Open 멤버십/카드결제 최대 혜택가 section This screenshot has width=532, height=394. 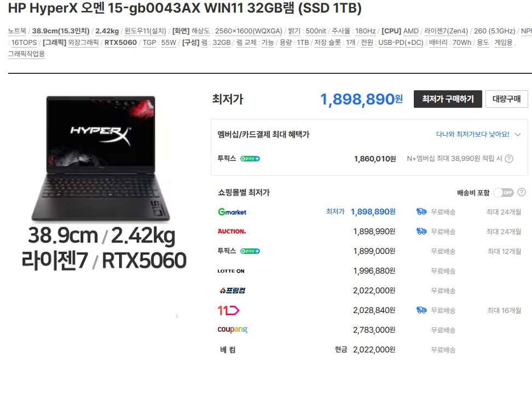(x=264, y=135)
